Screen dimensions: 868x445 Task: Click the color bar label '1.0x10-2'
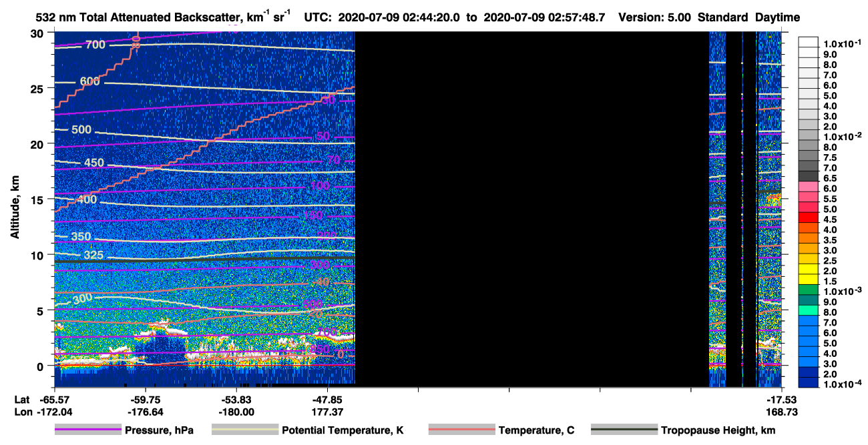pos(841,136)
